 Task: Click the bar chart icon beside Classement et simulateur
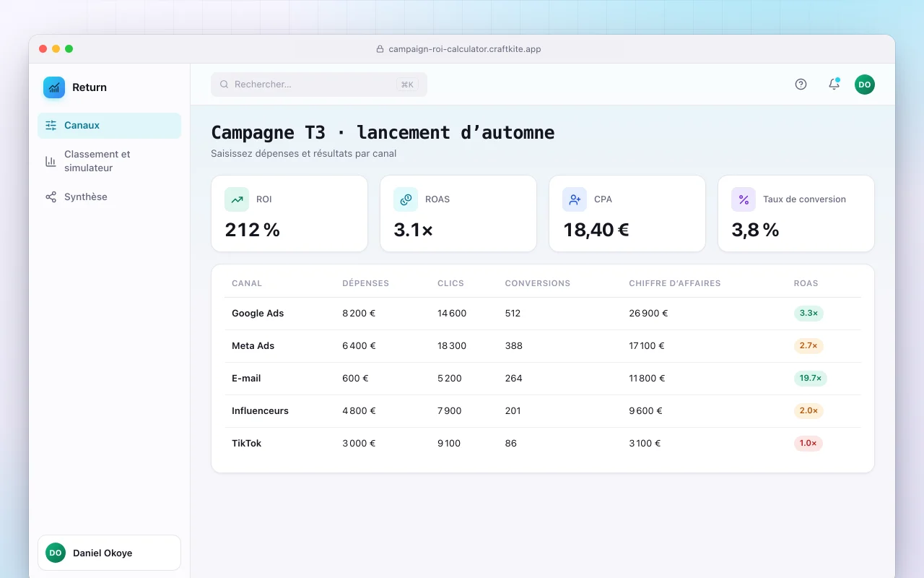point(51,161)
